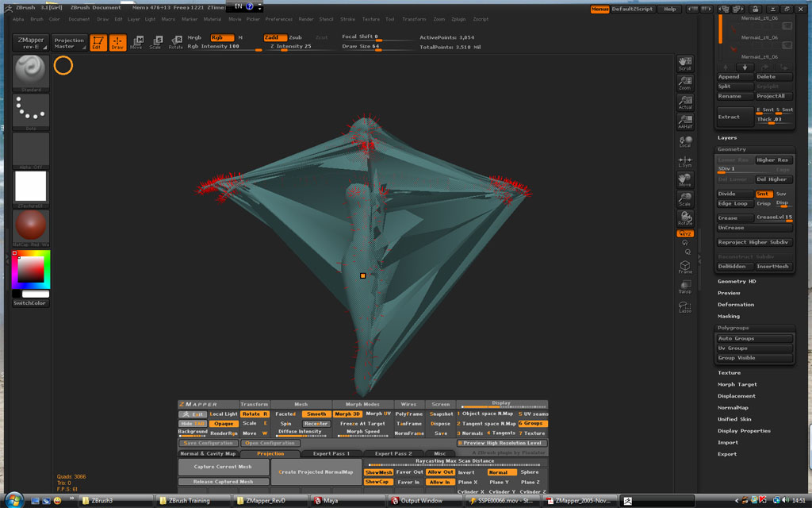Select the Move tool in top shelf
812x508 pixels.
pos(136,43)
